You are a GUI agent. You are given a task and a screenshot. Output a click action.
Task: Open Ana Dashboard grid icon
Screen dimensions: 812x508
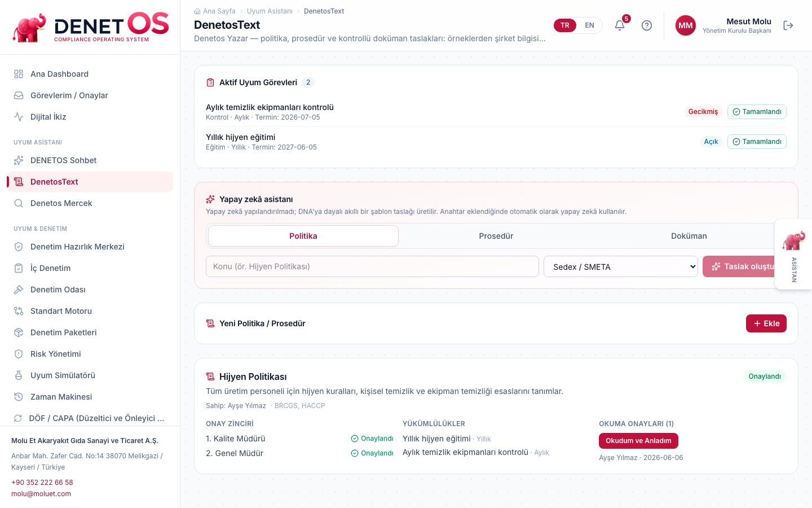pyautogui.click(x=19, y=74)
